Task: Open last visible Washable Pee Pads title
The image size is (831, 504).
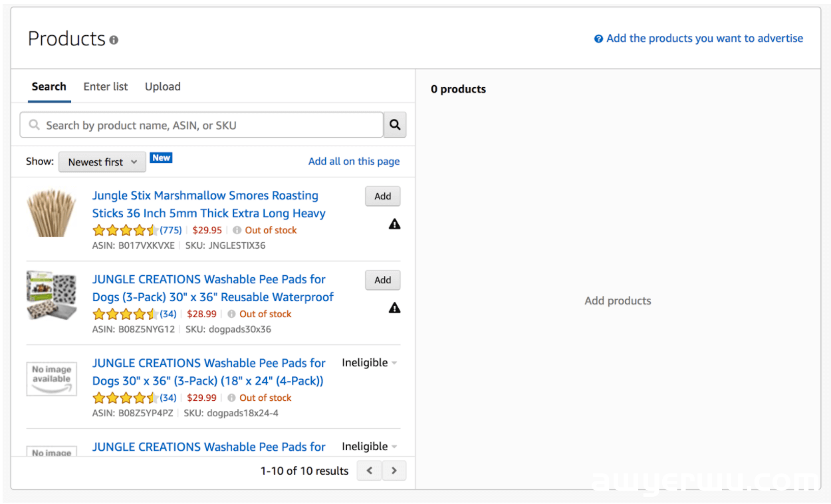Action: (209, 447)
